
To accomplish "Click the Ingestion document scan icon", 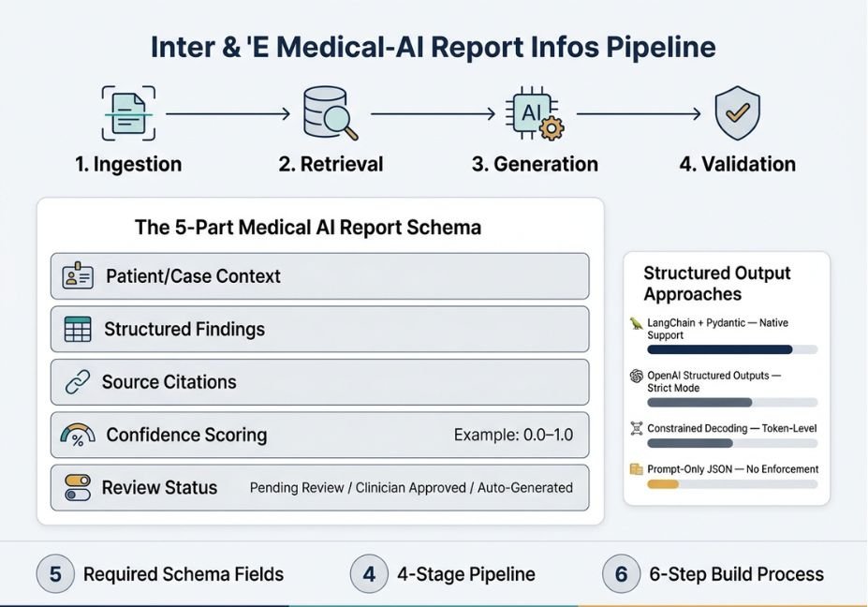I will tap(128, 113).
